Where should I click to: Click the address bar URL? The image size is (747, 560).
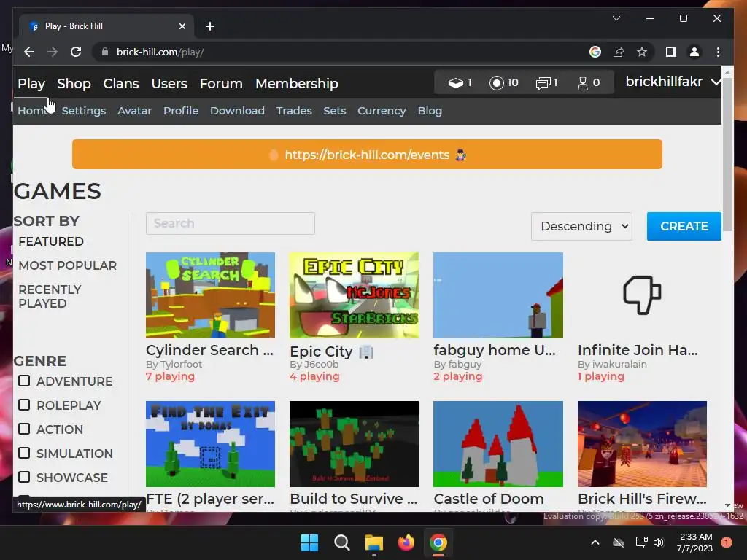pos(160,52)
